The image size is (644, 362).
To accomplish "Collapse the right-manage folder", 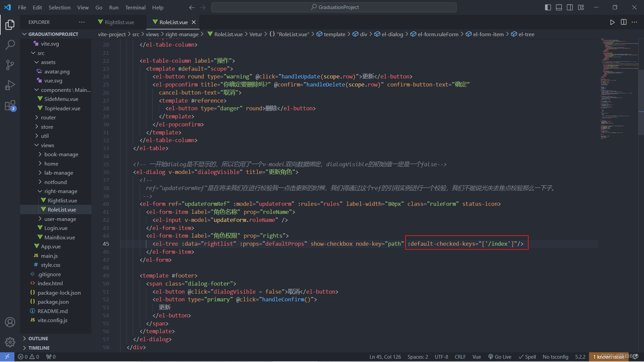I will point(60,191).
